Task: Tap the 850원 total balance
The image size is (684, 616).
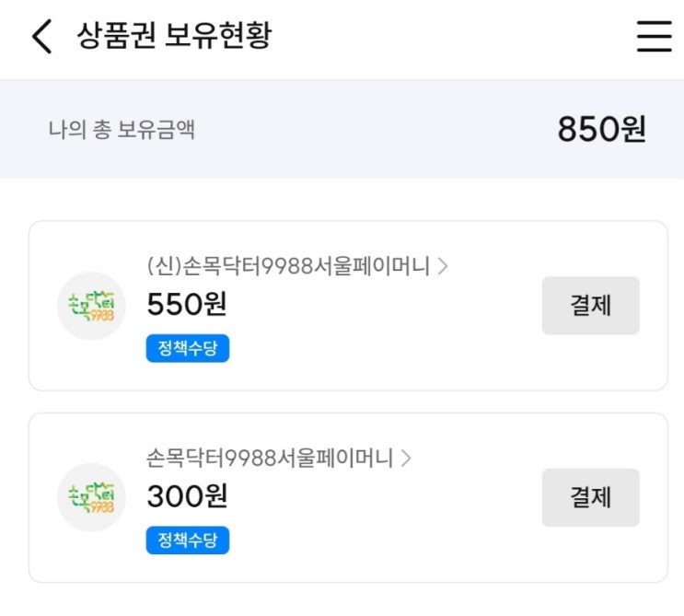Action: (601, 130)
